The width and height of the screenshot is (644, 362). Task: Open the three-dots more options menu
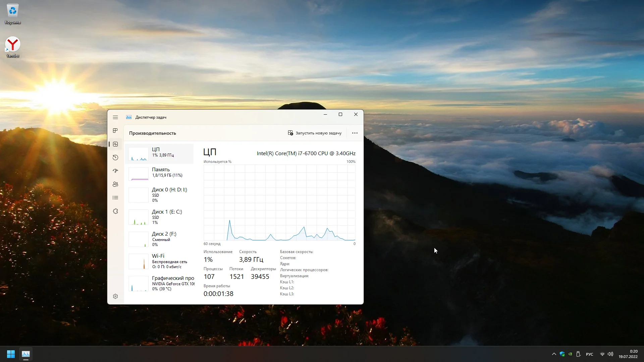pos(355,133)
